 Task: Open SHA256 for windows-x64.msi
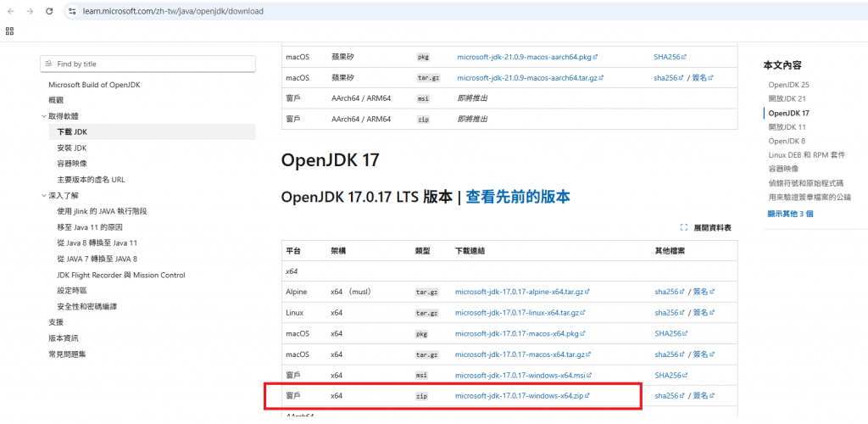tap(671, 376)
